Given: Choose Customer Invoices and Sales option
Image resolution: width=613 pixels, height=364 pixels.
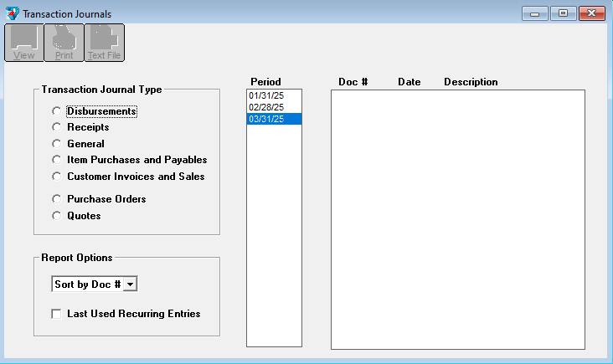Looking at the screenshot, I should click(57, 177).
